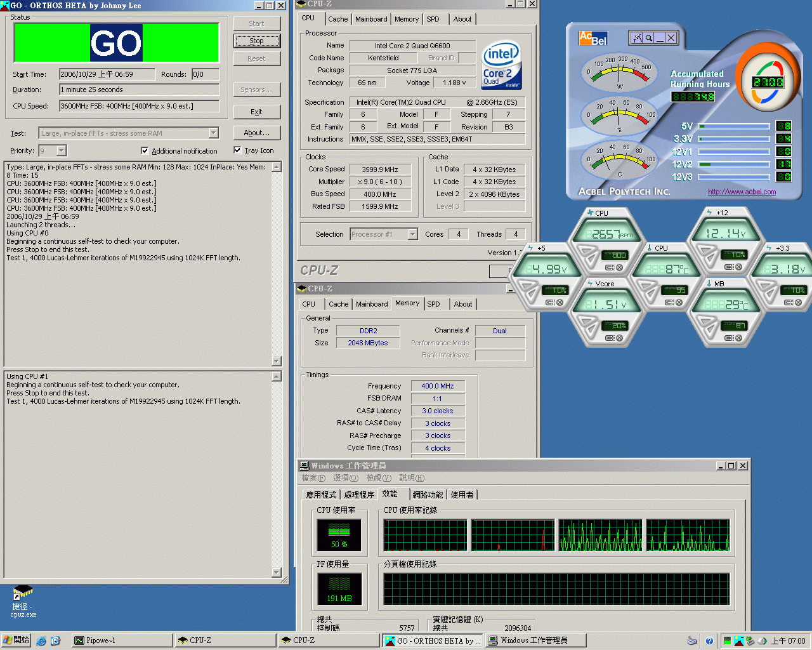Click the upper Orthos log scrollbar down arrow

click(x=277, y=361)
